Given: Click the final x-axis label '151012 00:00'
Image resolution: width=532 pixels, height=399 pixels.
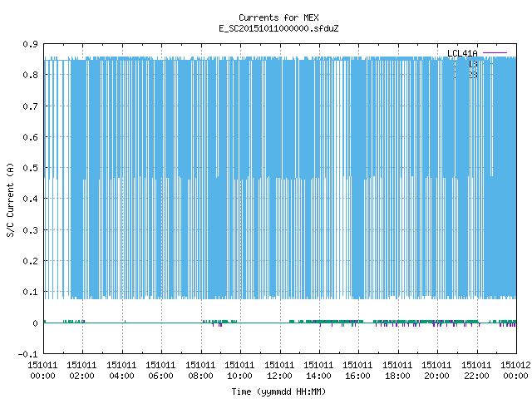Looking at the screenshot, I should (x=515, y=371).
